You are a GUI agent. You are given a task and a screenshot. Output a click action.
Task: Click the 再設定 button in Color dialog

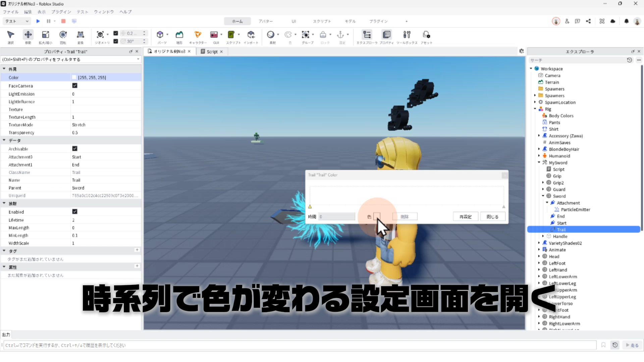(x=465, y=217)
